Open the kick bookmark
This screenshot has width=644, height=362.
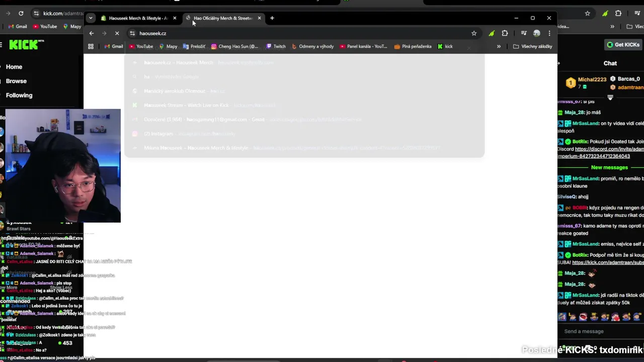(445, 46)
